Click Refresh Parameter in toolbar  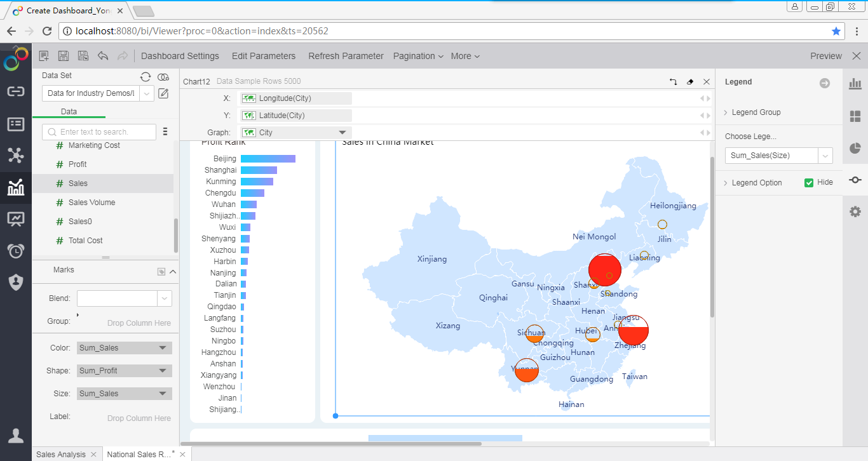[x=346, y=56]
